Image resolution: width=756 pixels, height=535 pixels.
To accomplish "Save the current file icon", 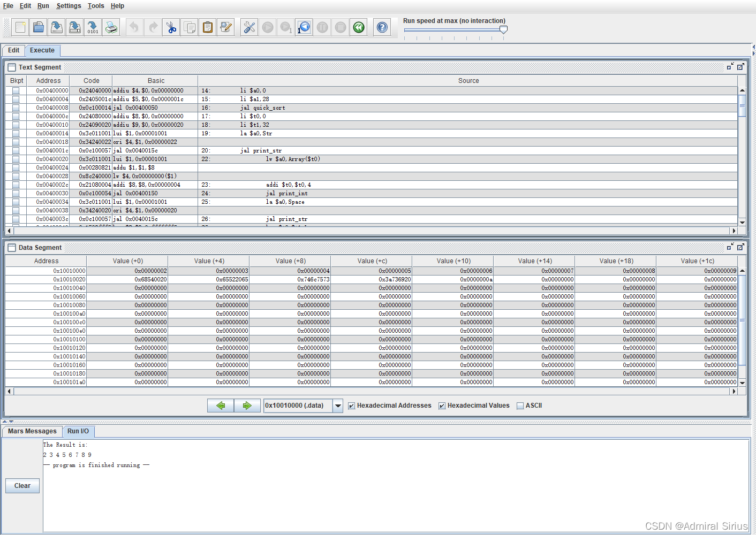I will [x=57, y=27].
